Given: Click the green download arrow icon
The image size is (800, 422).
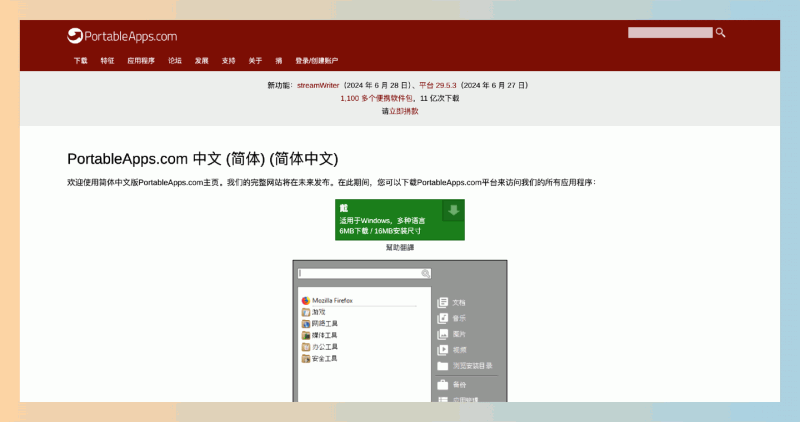Looking at the screenshot, I should (x=454, y=210).
